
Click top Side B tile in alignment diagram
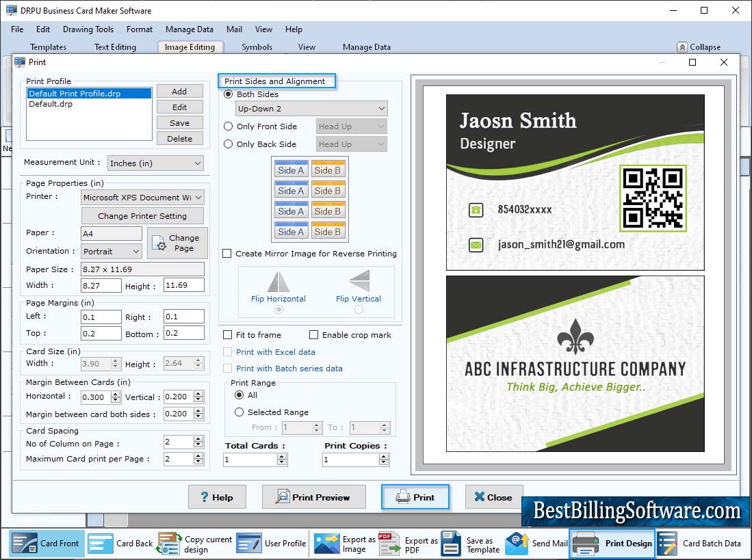point(328,169)
